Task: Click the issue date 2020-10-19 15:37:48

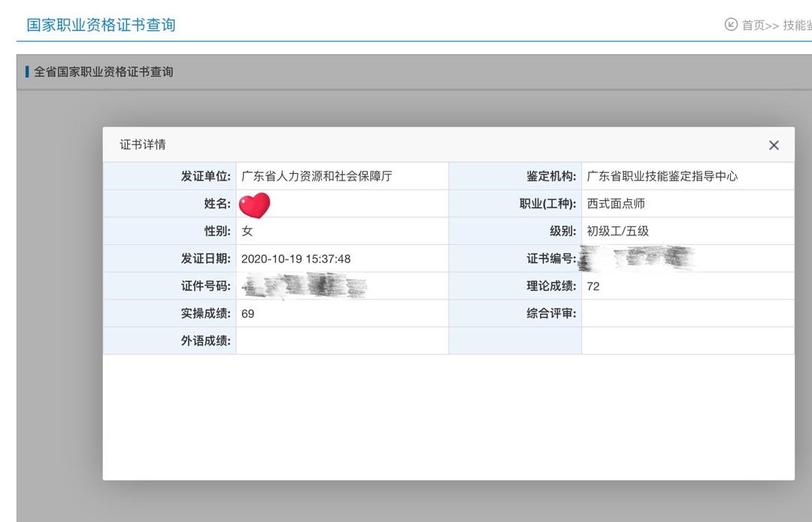Action: tap(295, 259)
